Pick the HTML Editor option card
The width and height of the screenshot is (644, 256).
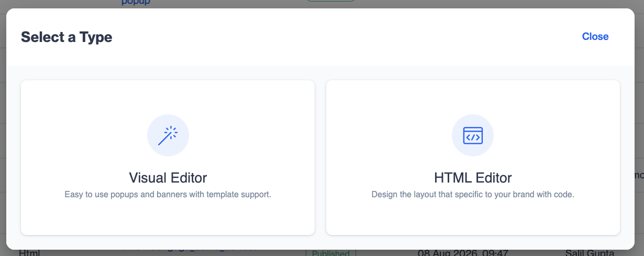tap(473, 157)
